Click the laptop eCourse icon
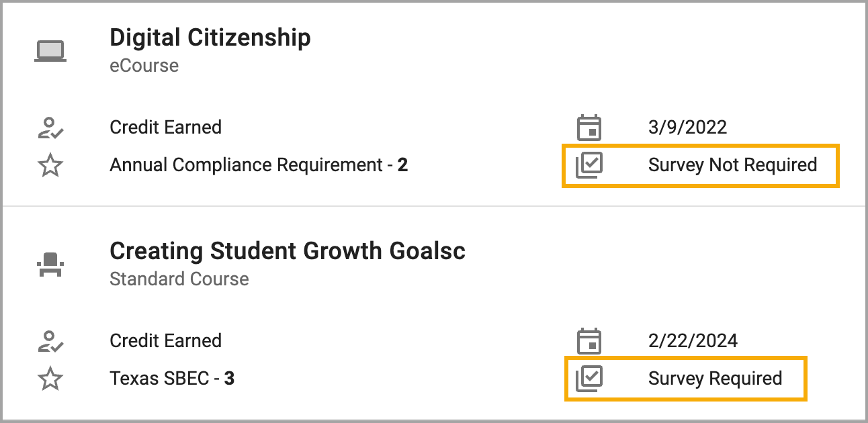This screenshot has height=423, width=868. (50, 52)
